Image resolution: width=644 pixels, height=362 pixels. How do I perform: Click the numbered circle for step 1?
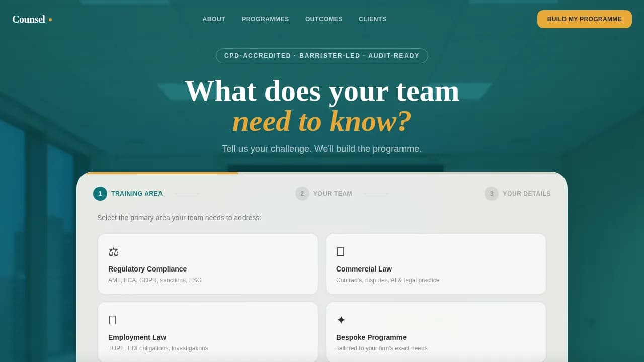point(100,193)
